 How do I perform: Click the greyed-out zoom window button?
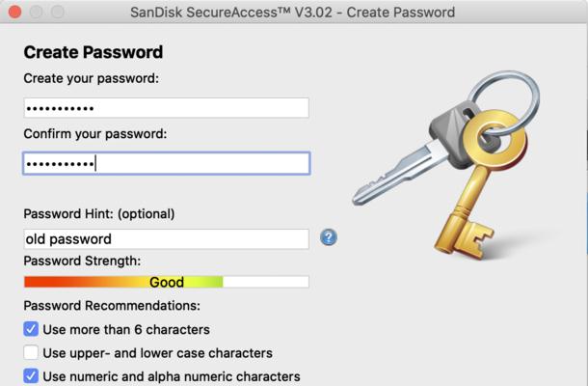58,12
